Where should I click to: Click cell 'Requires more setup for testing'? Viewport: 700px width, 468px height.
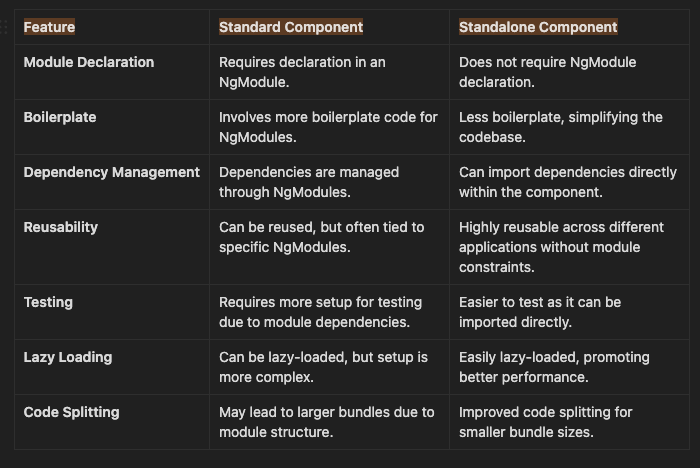(329, 312)
